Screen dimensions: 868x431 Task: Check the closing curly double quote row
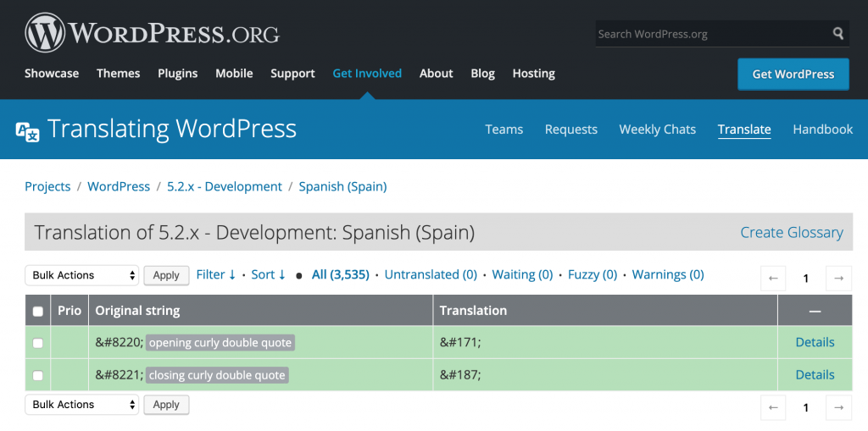[37, 376]
